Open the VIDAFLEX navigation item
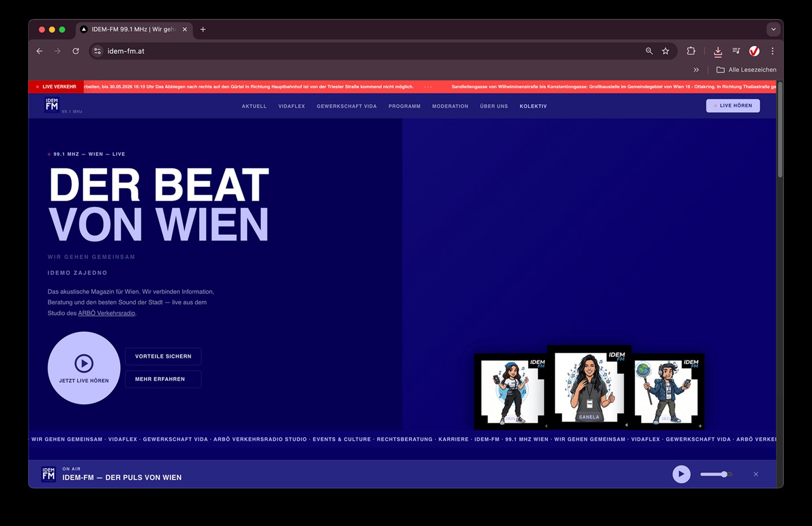 (x=292, y=106)
